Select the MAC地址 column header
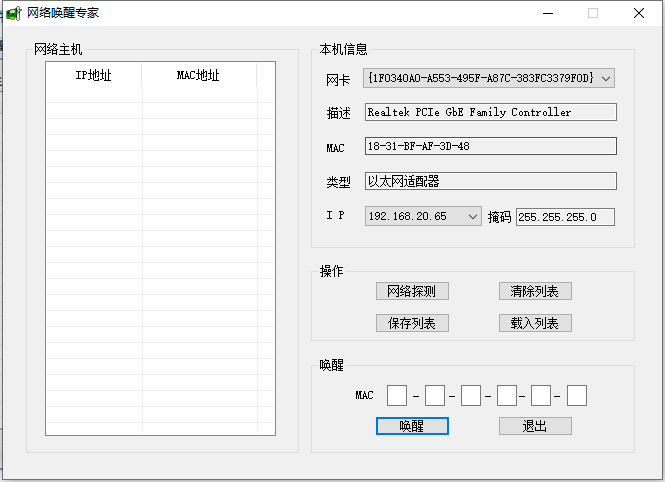This screenshot has width=665, height=482. (198, 76)
